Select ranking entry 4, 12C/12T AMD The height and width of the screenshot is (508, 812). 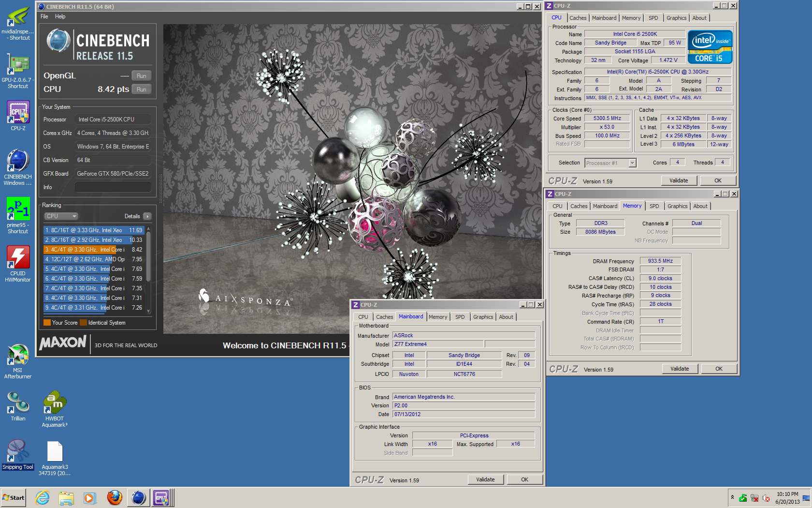(94, 259)
